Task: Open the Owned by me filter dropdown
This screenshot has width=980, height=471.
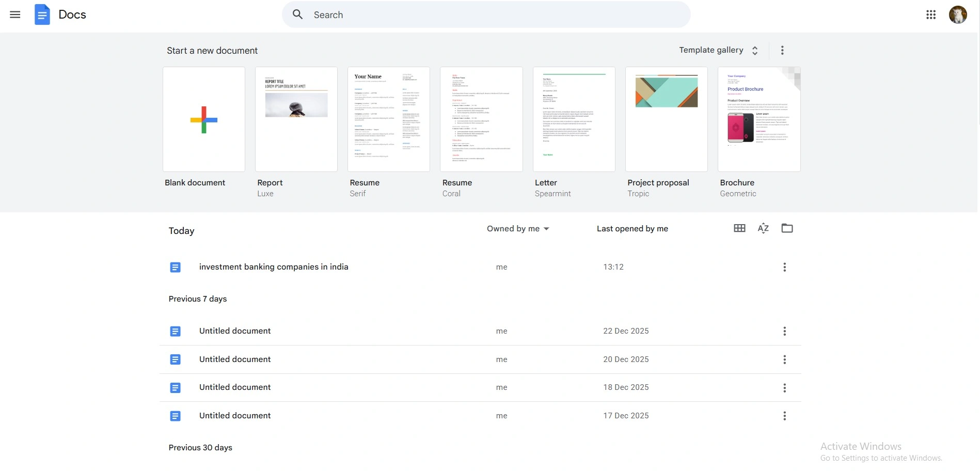Action: point(518,228)
